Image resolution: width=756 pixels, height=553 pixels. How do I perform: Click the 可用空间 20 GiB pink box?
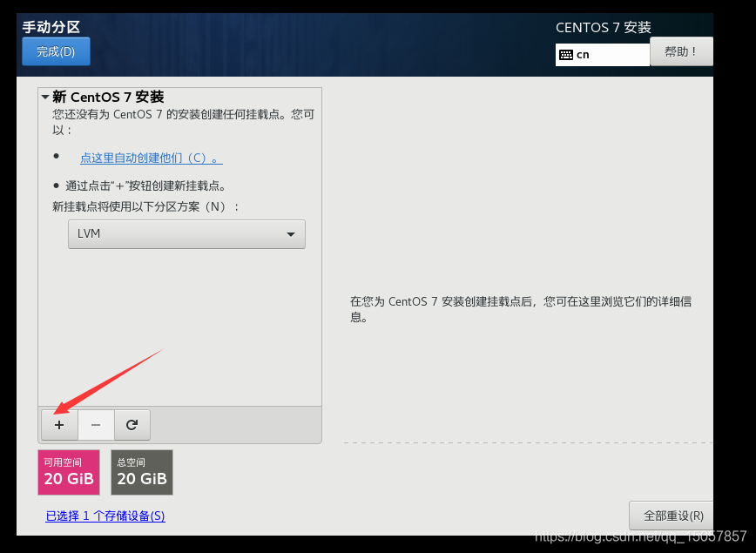69,473
